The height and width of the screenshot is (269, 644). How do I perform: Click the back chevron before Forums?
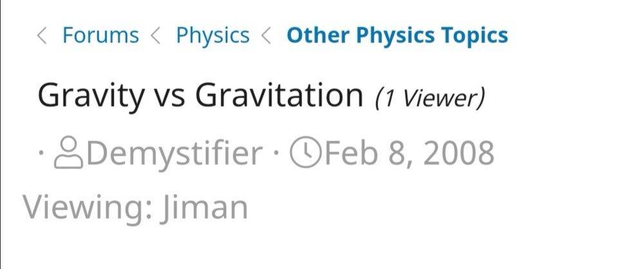tap(43, 35)
